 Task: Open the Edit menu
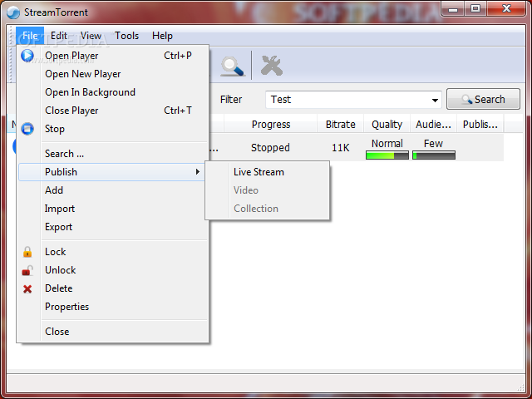point(59,36)
